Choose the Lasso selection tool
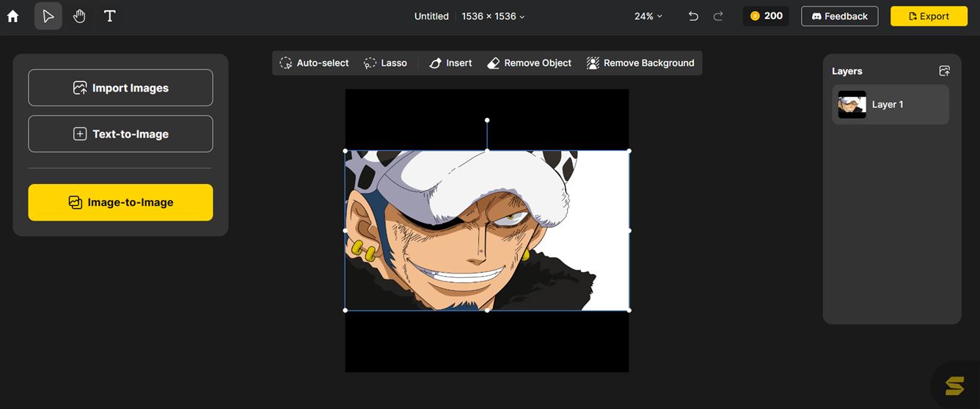This screenshot has height=409, width=980. coord(385,63)
